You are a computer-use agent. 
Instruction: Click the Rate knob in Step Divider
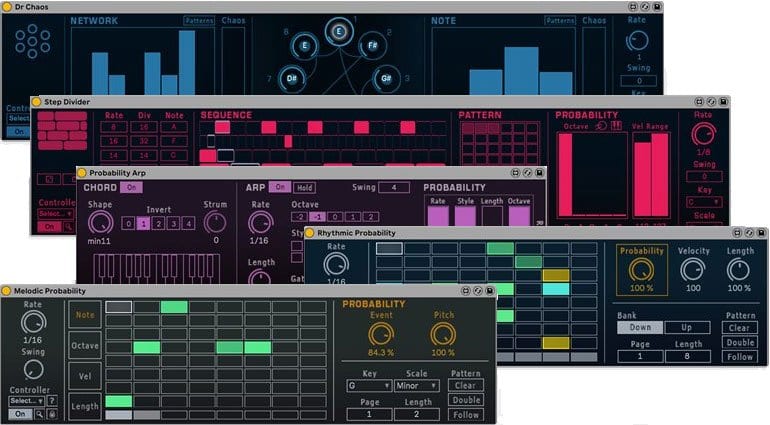(703, 134)
